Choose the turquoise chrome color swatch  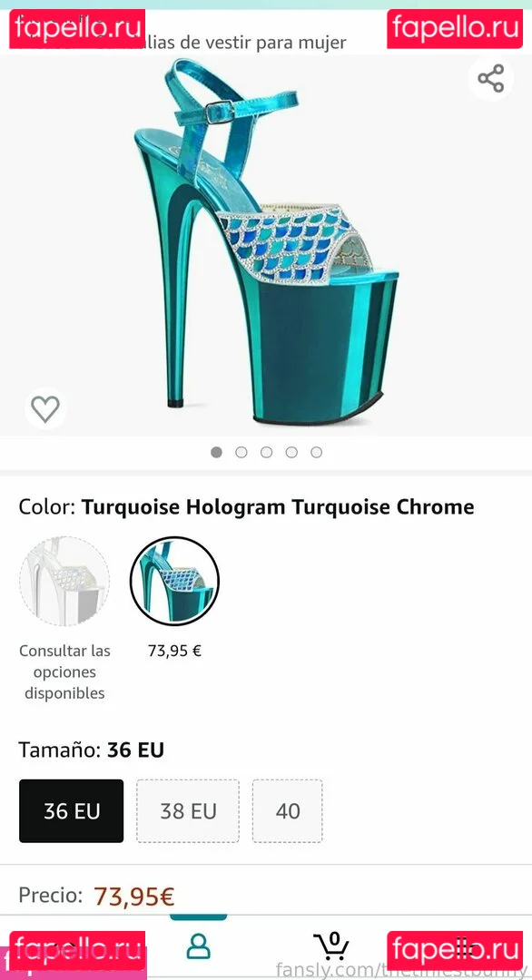tap(174, 582)
